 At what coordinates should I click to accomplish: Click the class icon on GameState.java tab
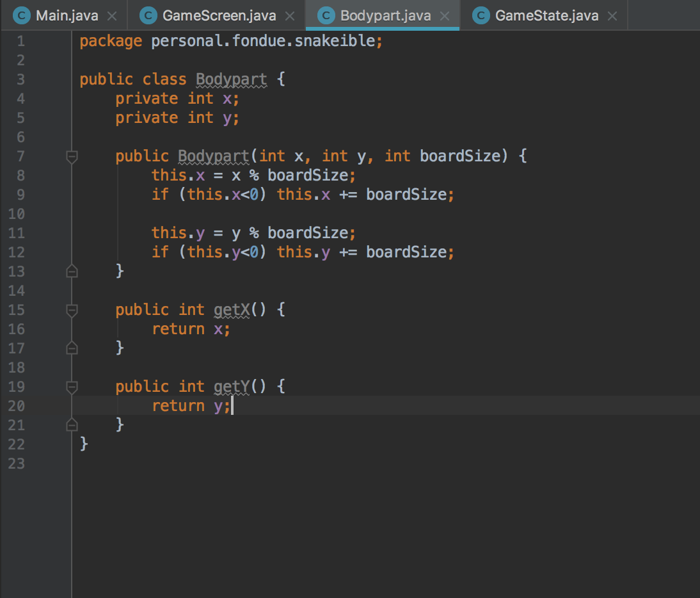pos(481,15)
